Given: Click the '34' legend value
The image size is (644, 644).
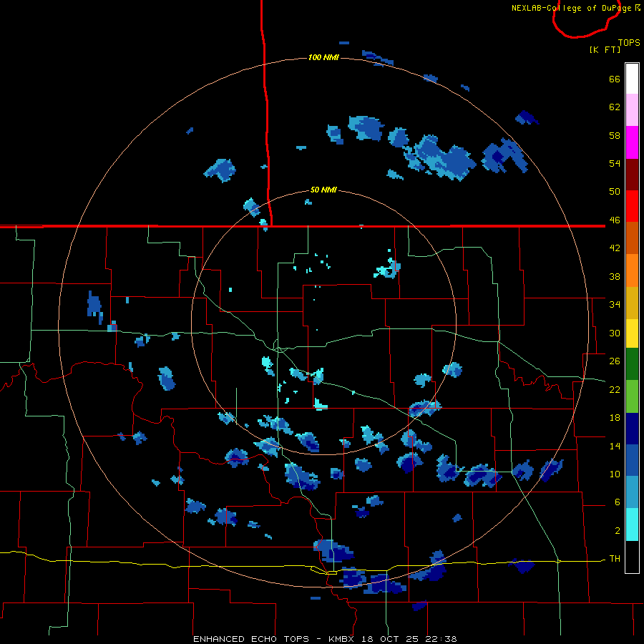Looking at the screenshot, I should pos(615,304).
